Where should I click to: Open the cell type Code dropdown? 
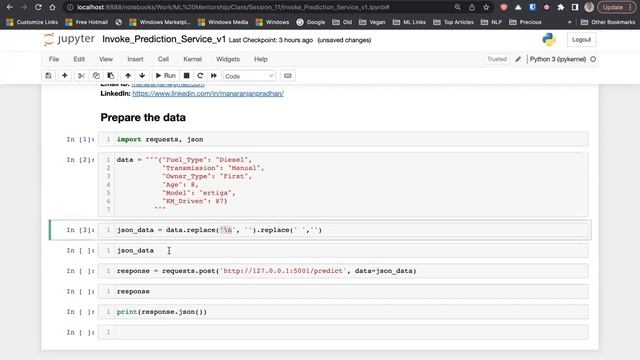[x=249, y=76]
